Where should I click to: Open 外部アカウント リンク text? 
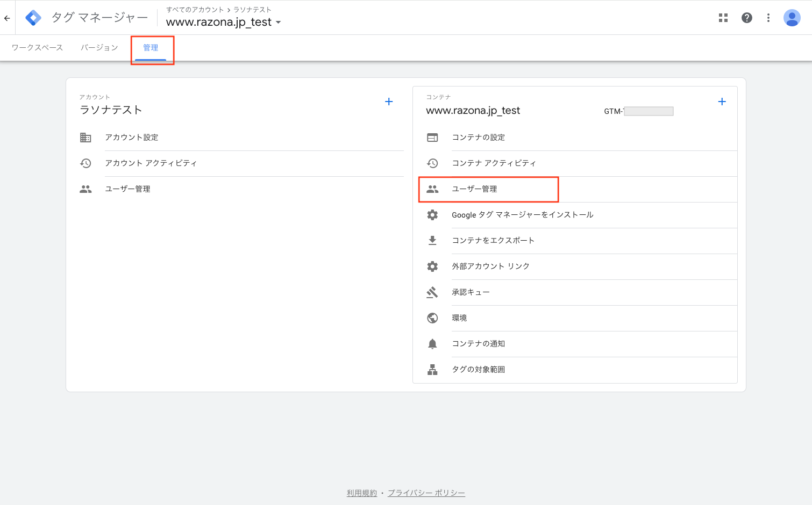point(490,266)
